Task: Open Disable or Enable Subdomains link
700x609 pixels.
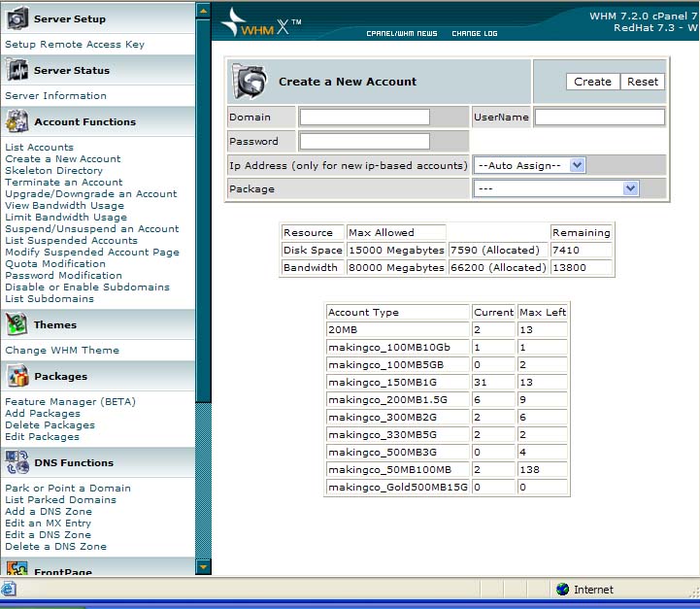Action: 87,287
